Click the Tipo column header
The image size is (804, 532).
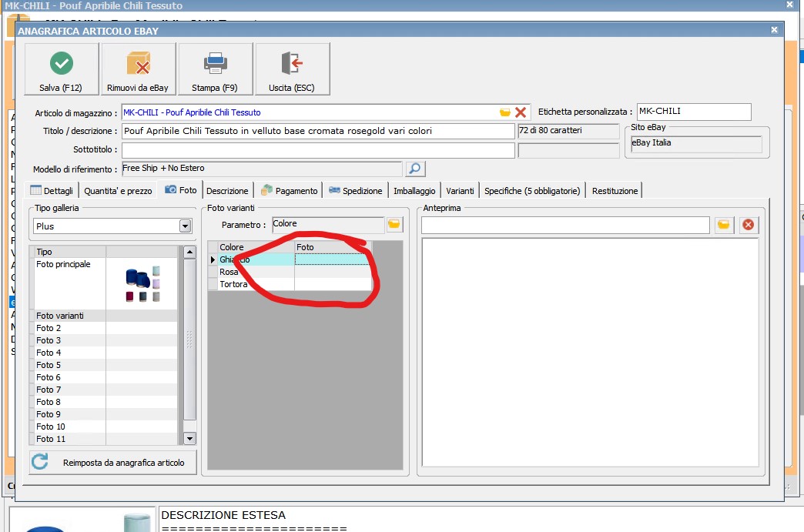(x=70, y=252)
